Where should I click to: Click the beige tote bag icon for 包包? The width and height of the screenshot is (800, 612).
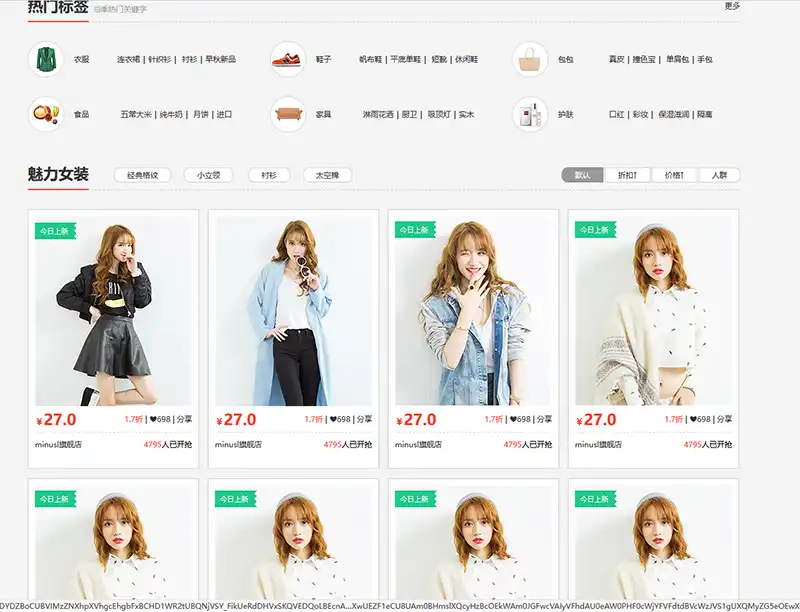(530, 59)
